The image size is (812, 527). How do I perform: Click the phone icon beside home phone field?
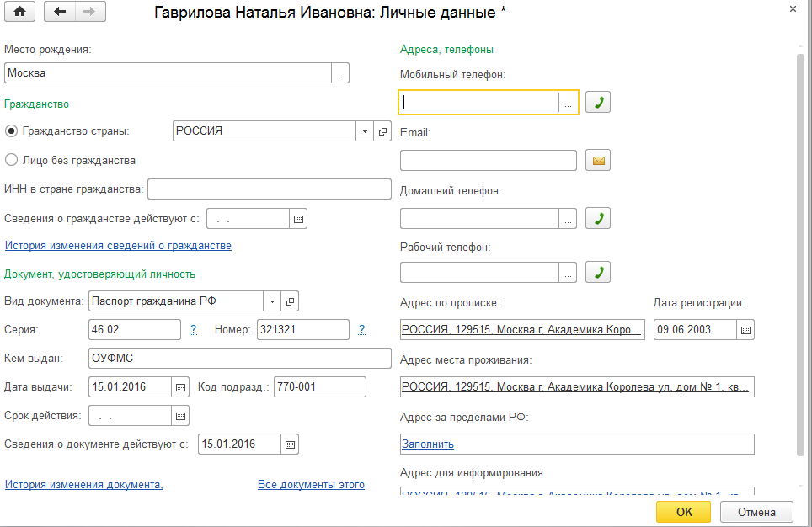pos(597,218)
